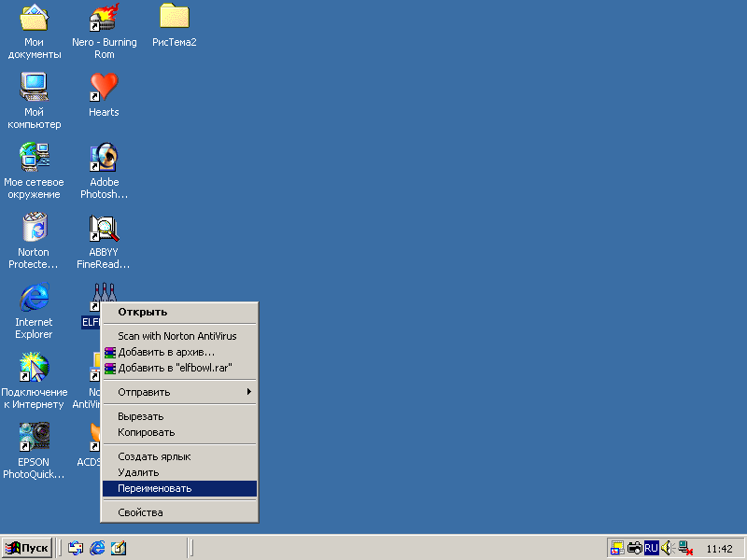
Task: Choose Создать ярлык in the context menu
Action: tap(179, 456)
